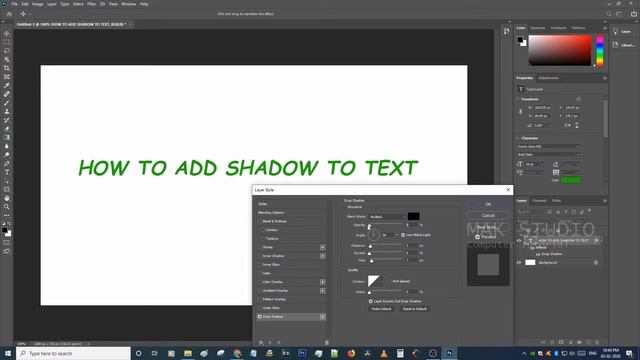Open the Blend Mode dropdown
This screenshot has width=640, height=360.
click(x=387, y=217)
